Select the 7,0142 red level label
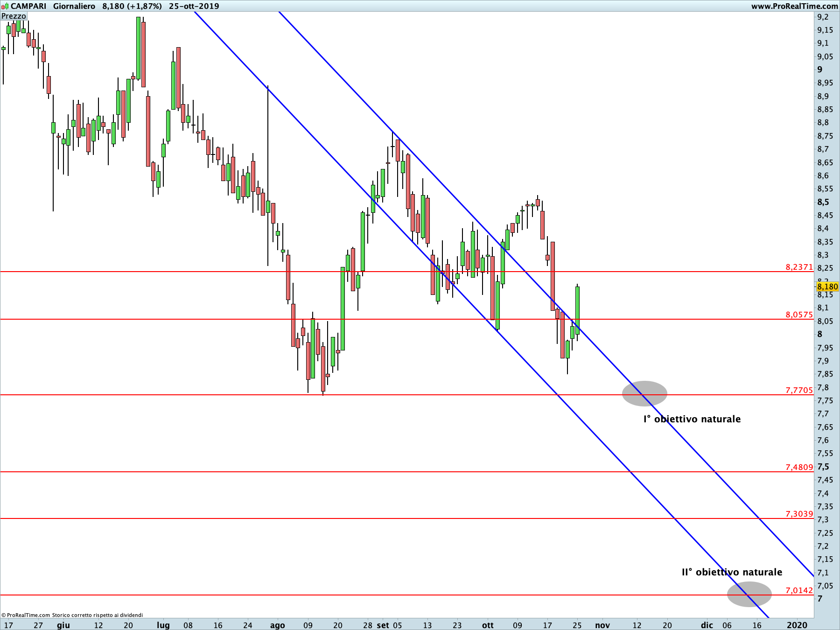Viewport: 840px width, 630px height. [x=799, y=590]
